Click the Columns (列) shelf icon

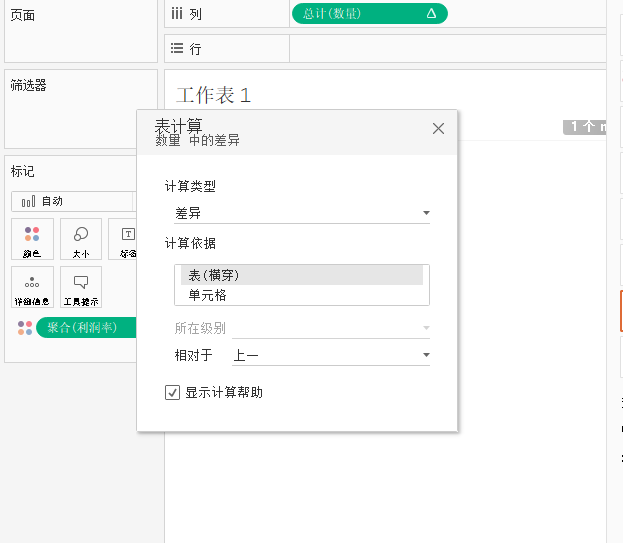pos(177,14)
